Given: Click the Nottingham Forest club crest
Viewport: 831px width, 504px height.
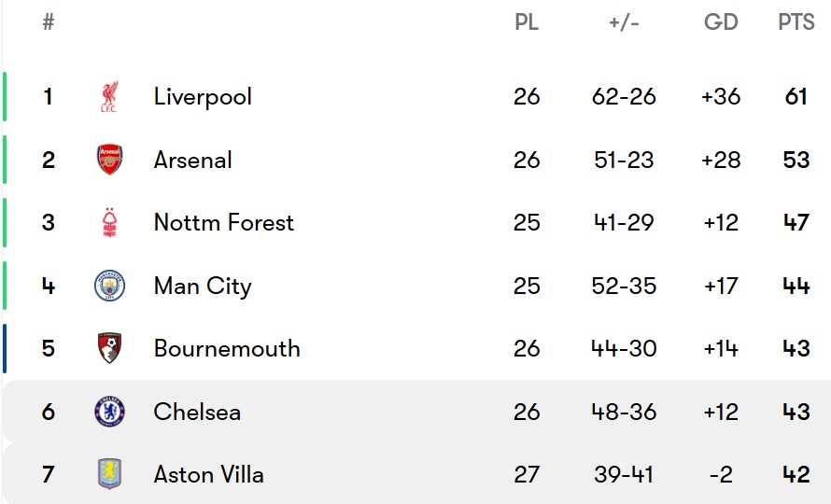Looking at the screenshot, I should point(109,222).
